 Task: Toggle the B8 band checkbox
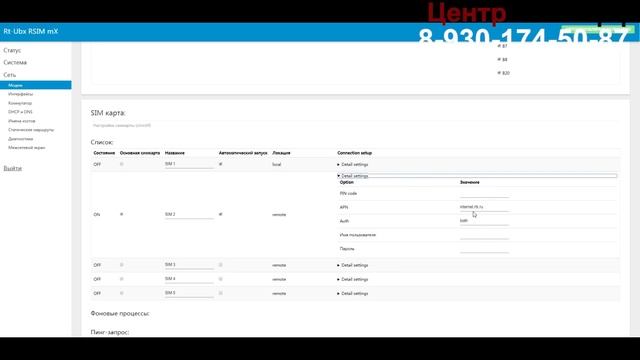(x=499, y=60)
